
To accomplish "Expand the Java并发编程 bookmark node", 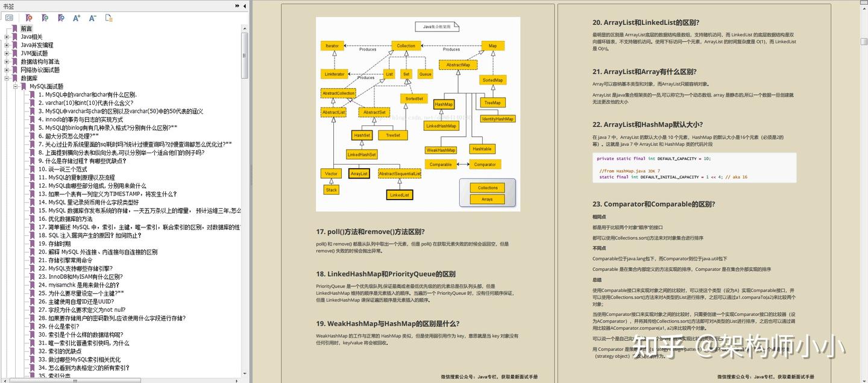I will pos(7,45).
